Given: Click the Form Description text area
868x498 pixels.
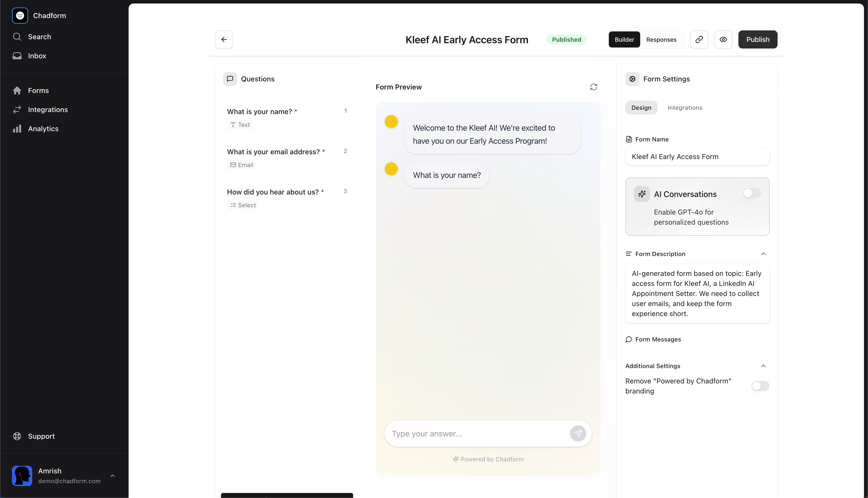Looking at the screenshot, I should [697, 293].
